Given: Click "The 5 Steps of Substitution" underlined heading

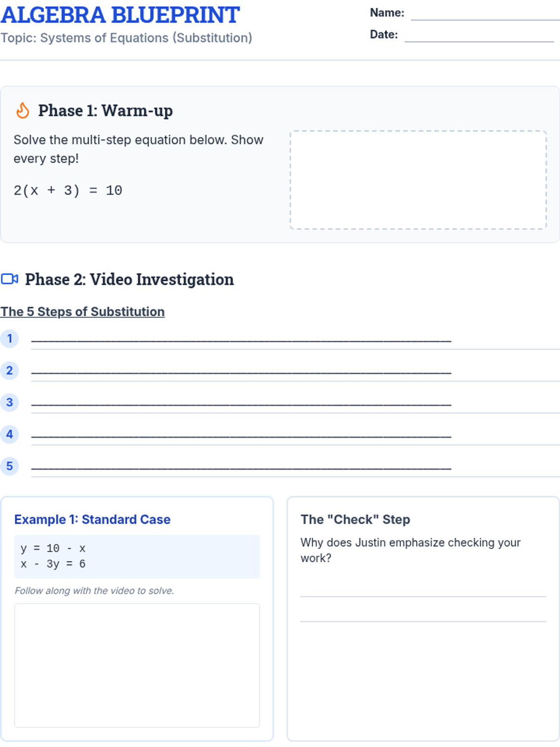Looking at the screenshot, I should (83, 311).
